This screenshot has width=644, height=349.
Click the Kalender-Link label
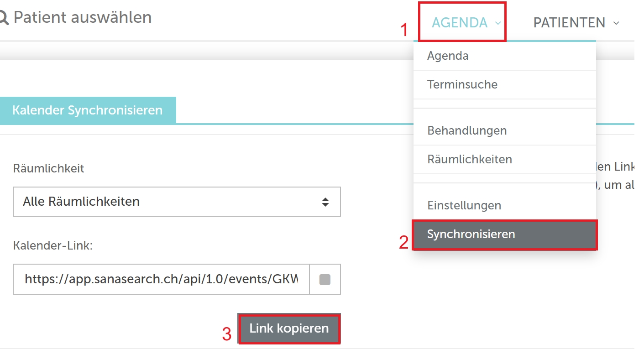click(53, 246)
